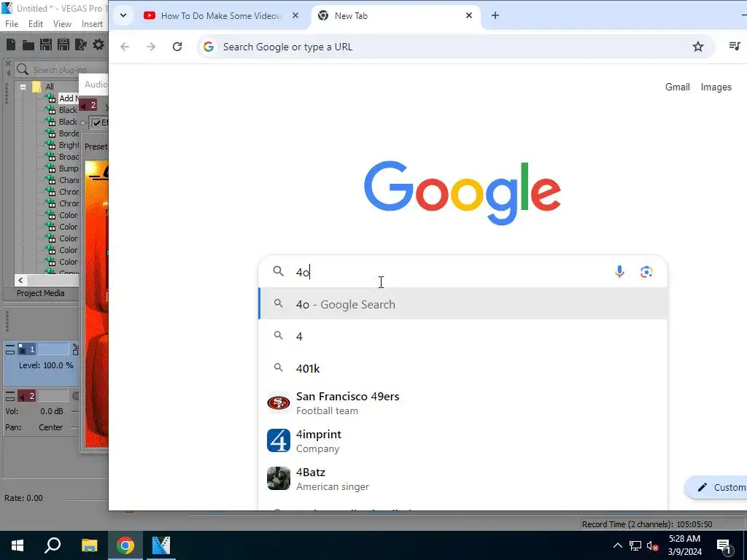Click first Save disk icon in VEGAS
This screenshot has width=747, height=560.
(x=46, y=44)
